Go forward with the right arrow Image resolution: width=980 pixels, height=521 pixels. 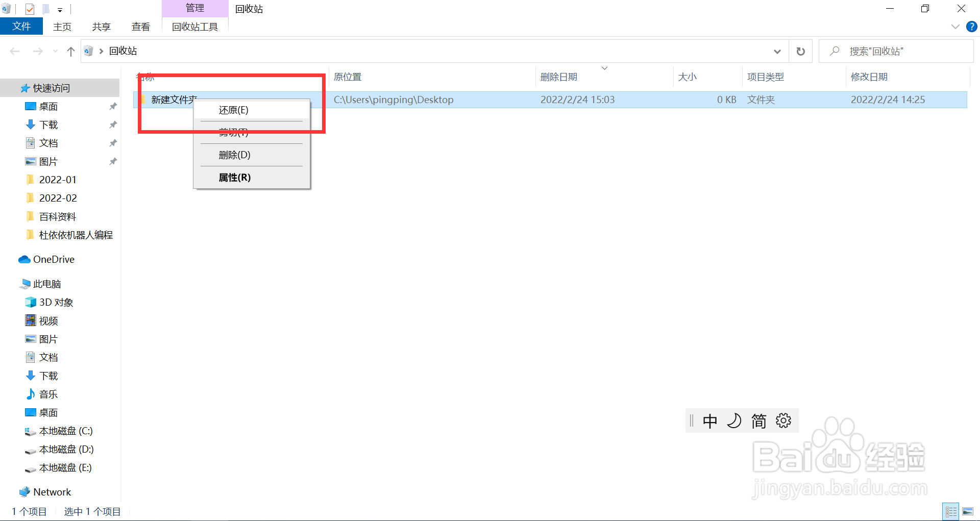click(38, 51)
